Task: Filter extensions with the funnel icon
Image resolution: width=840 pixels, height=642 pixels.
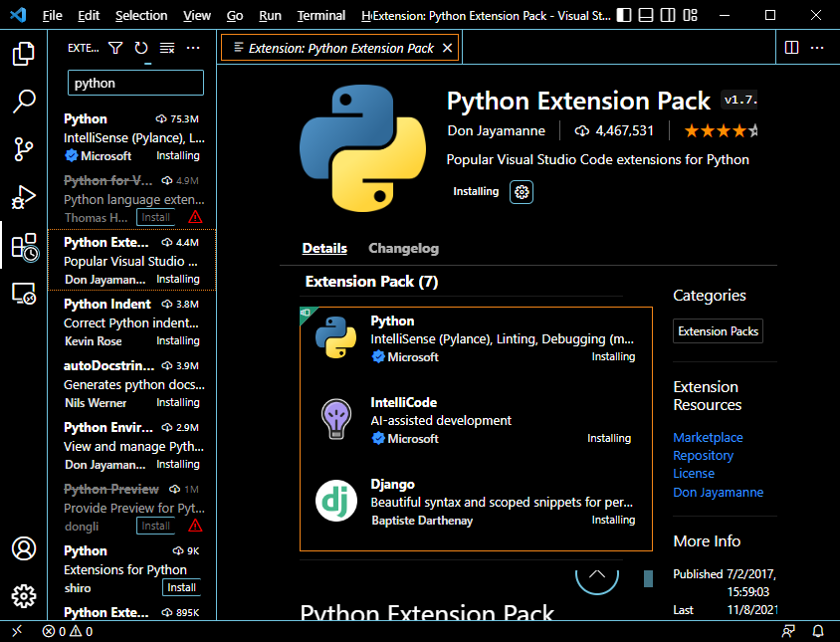Action: [x=115, y=48]
